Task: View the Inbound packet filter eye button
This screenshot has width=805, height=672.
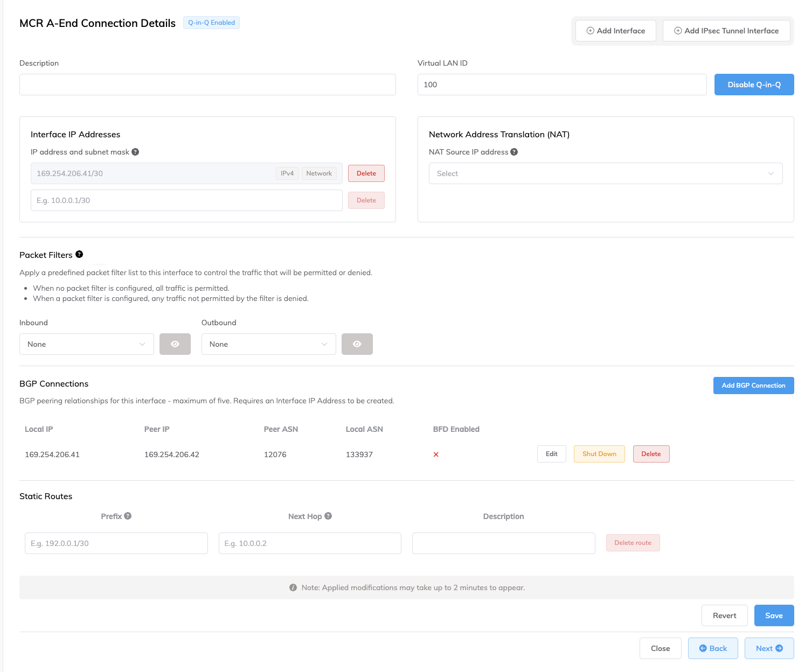Action: (175, 344)
